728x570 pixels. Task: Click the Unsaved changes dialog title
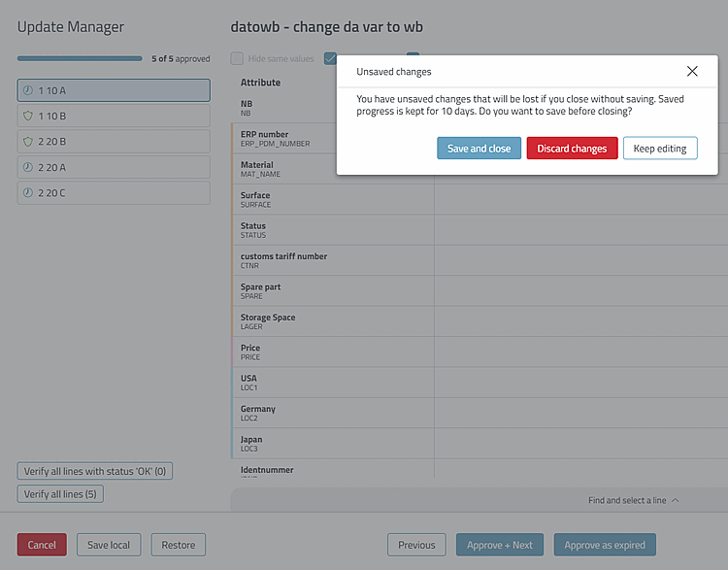pyautogui.click(x=394, y=72)
